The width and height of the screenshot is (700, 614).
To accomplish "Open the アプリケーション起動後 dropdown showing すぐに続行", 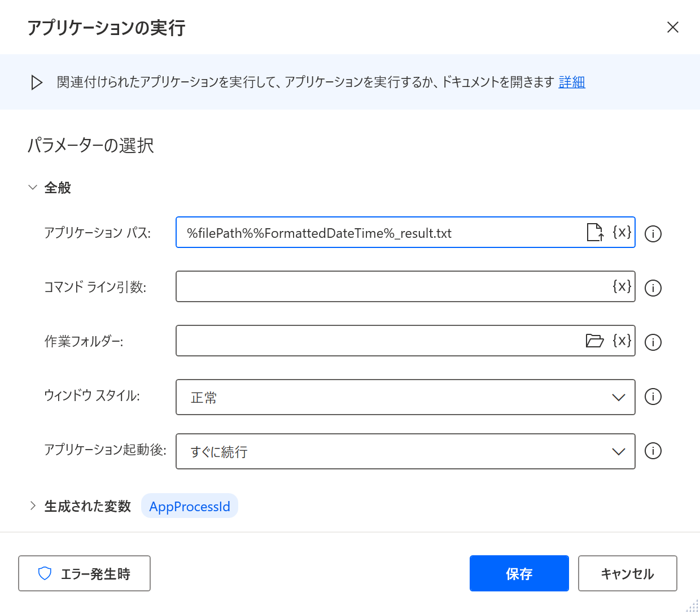I will [x=405, y=451].
